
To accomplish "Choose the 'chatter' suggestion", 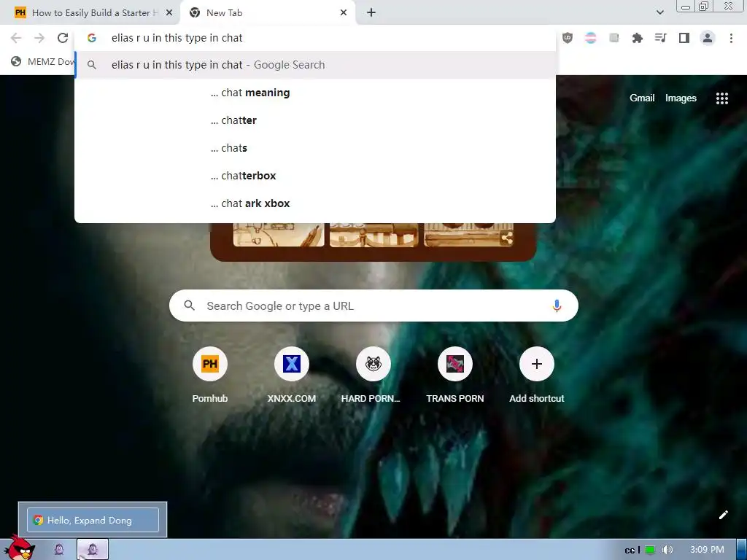I will (x=315, y=120).
